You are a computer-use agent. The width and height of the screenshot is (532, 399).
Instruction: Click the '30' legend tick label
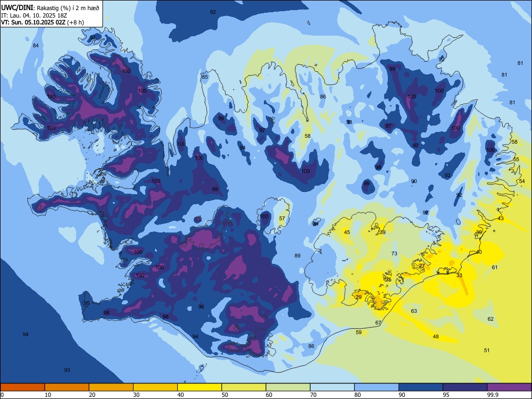pos(136,395)
